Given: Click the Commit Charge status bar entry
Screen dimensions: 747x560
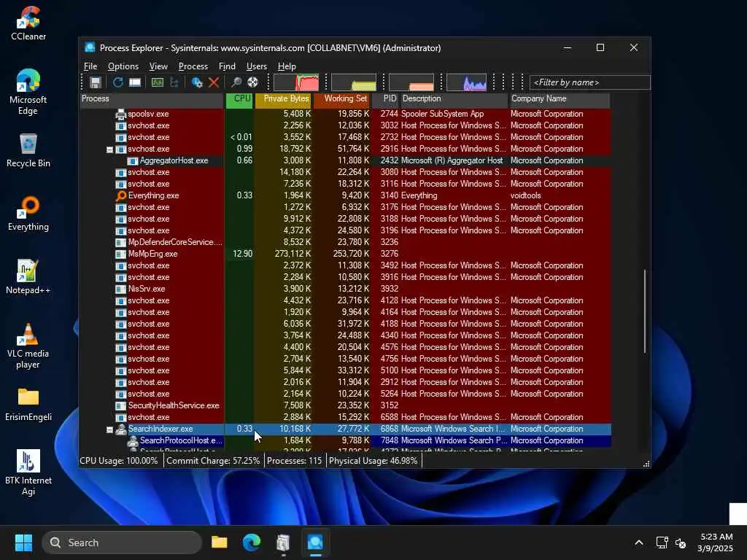Looking at the screenshot, I should coord(213,461).
